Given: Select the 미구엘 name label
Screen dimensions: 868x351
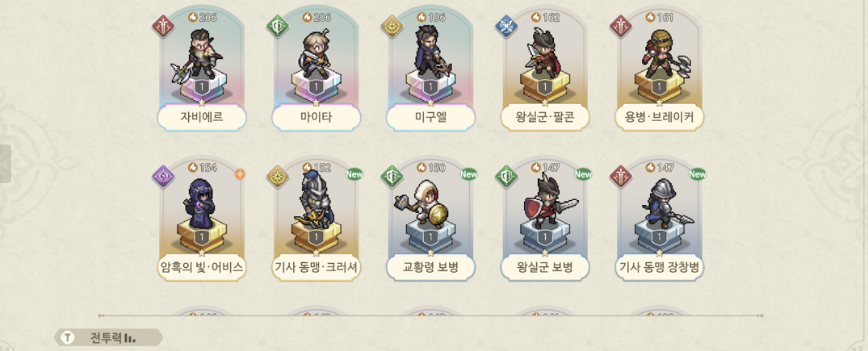Looking at the screenshot, I should 430,117.
